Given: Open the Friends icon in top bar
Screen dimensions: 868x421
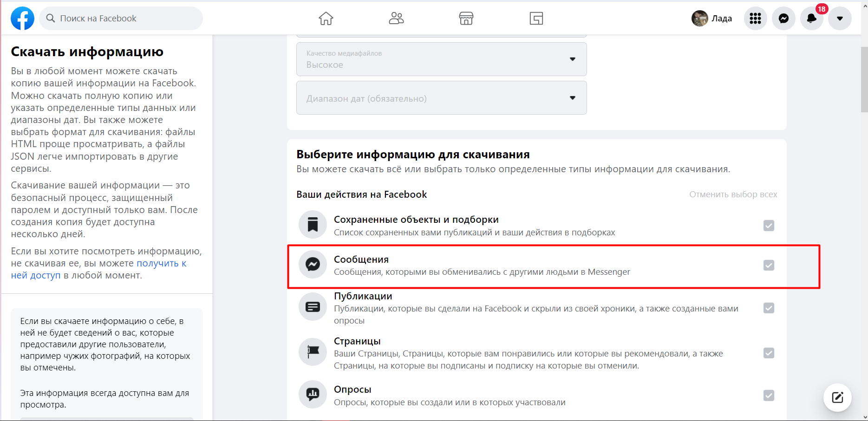Looking at the screenshot, I should coord(396,19).
